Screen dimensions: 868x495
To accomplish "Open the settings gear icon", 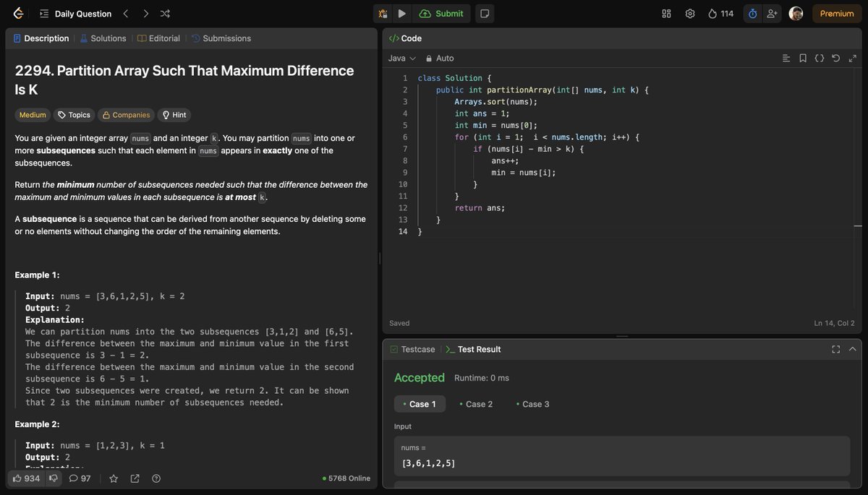I will click(690, 14).
